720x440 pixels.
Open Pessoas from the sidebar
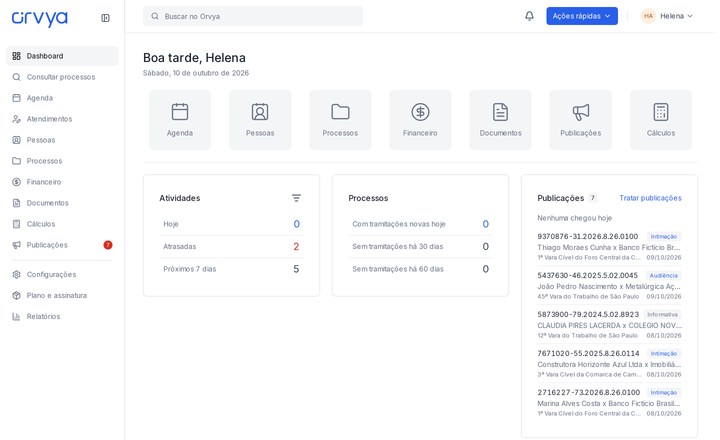62,140
